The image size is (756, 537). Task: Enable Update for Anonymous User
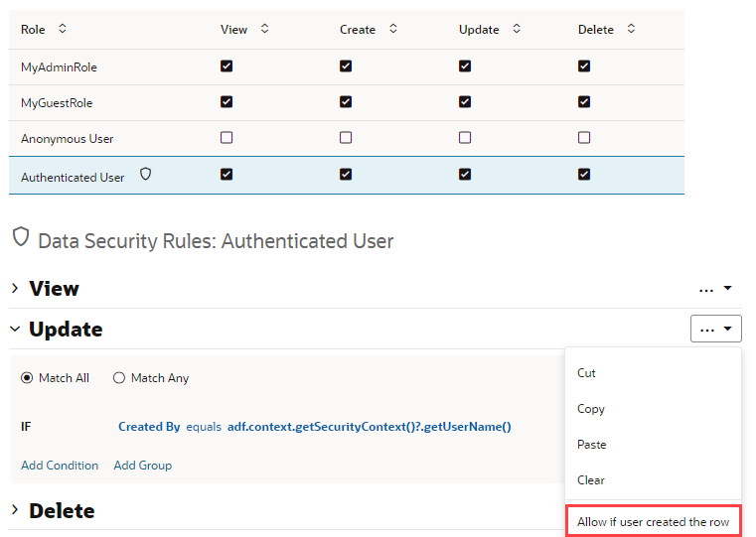point(465,138)
